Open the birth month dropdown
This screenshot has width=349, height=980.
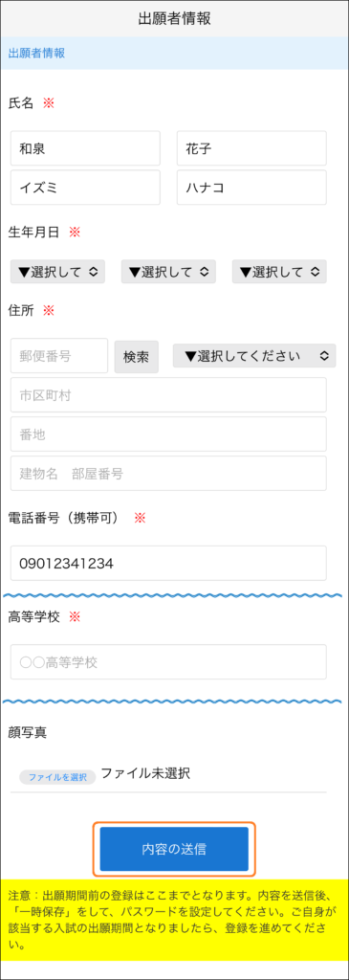coord(168,272)
